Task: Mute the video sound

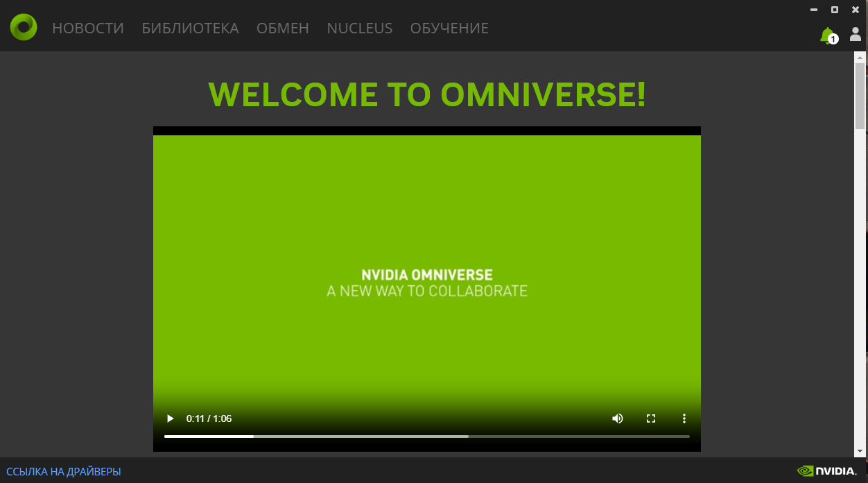Action: (x=617, y=418)
